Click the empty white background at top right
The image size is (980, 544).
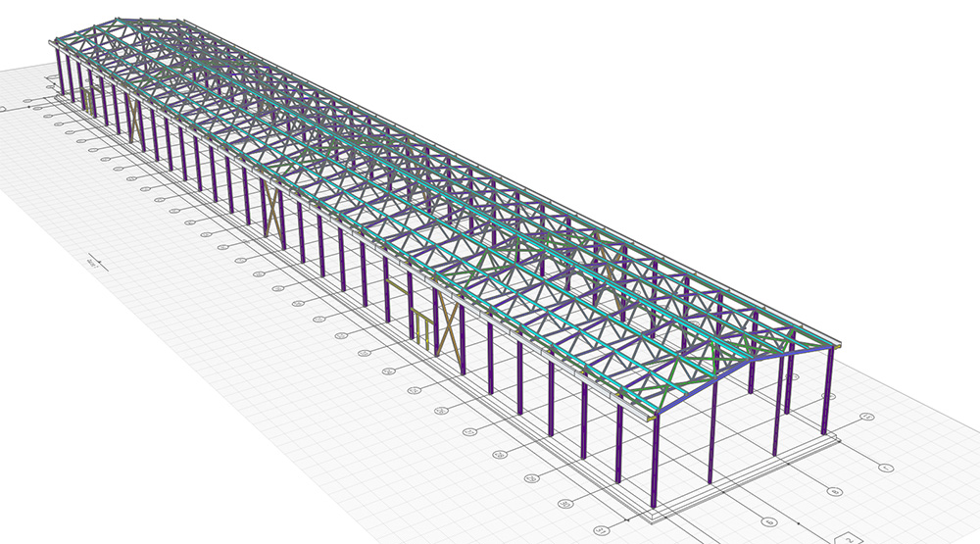(882, 59)
